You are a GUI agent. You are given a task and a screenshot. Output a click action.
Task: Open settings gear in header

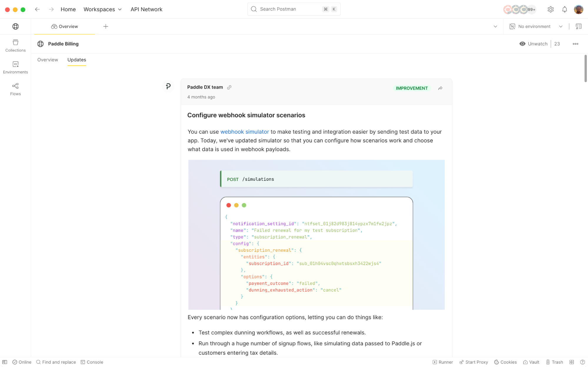(550, 9)
